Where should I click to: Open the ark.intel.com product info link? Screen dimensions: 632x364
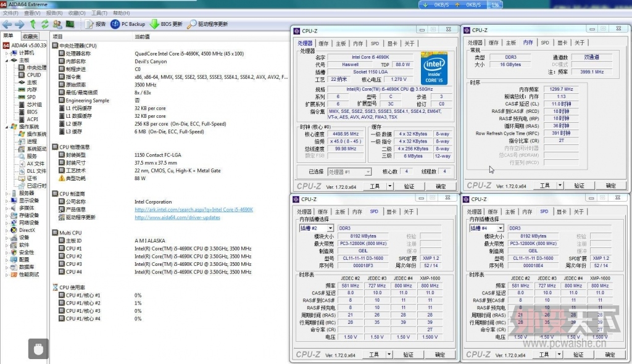[194, 210]
